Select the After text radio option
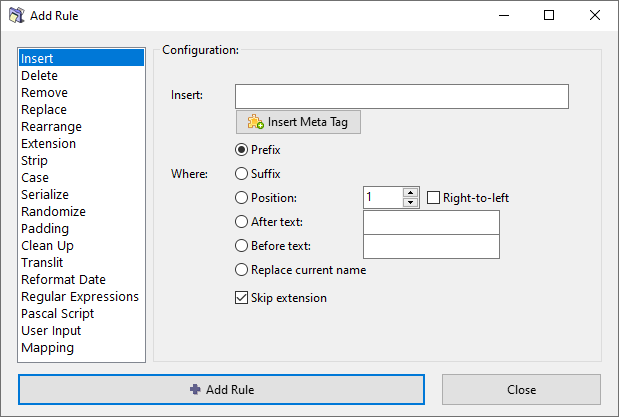Screen dimensions: 619x417 point(269,222)
